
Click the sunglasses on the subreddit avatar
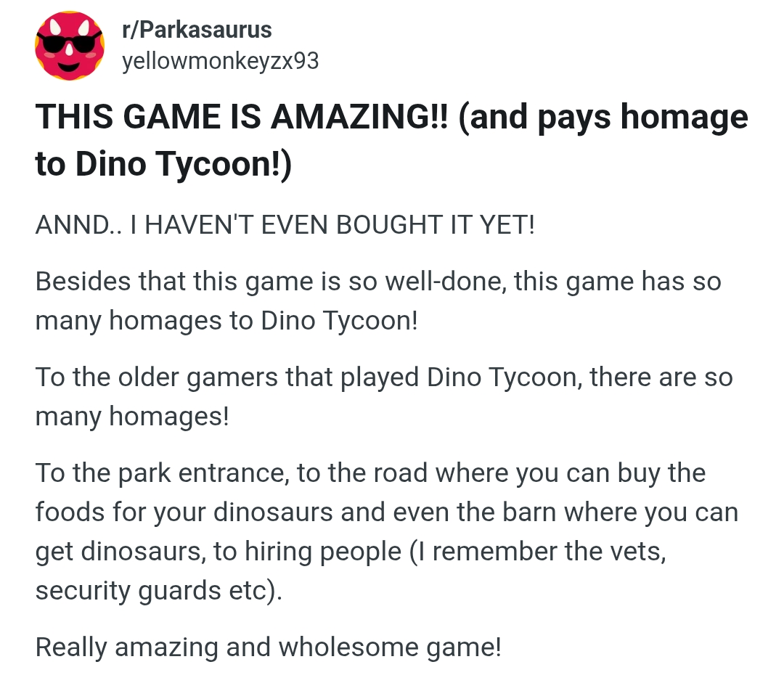(70, 42)
